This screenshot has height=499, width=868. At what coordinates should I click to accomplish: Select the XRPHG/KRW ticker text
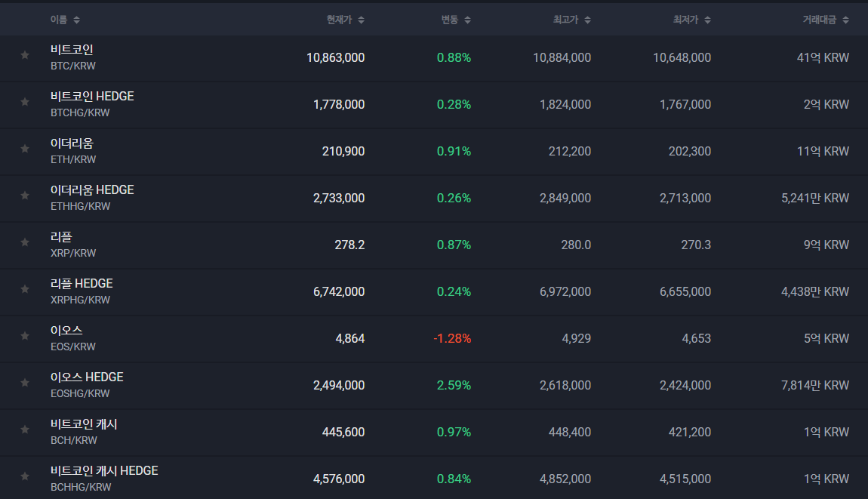[80, 300]
